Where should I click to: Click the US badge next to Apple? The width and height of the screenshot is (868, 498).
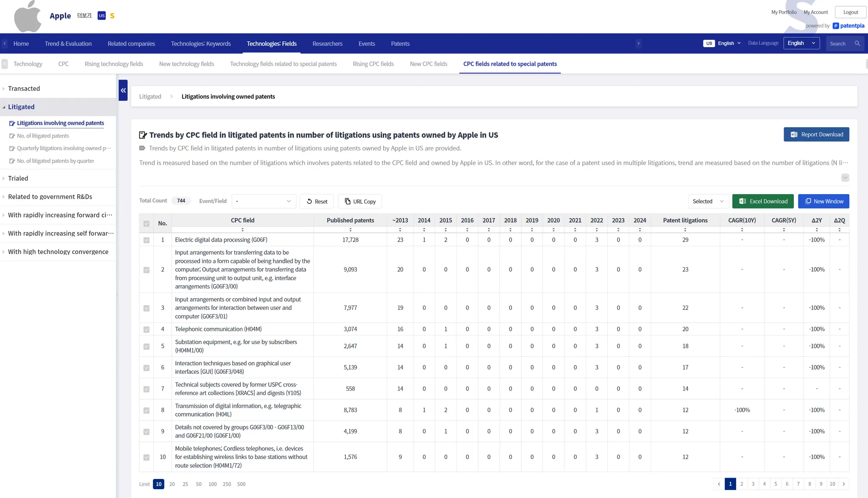102,16
